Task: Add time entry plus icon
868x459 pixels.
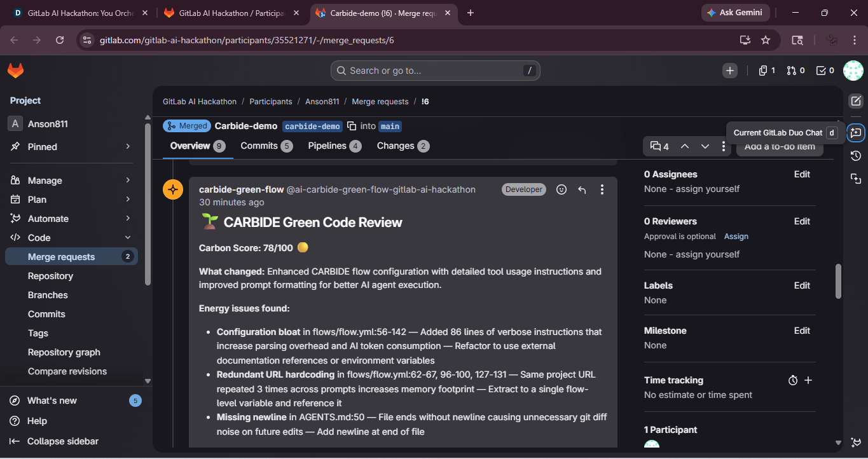Action: [x=808, y=380]
